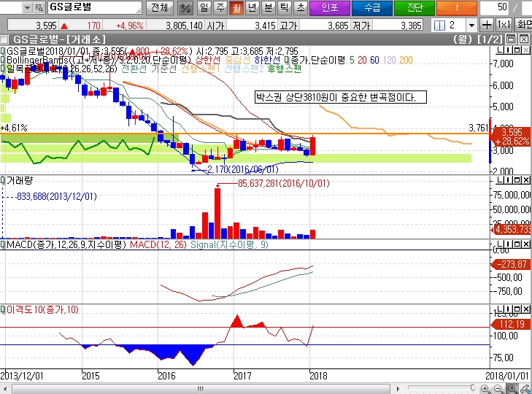
Task: Select yearly (년) chart period
Action: 252,8
